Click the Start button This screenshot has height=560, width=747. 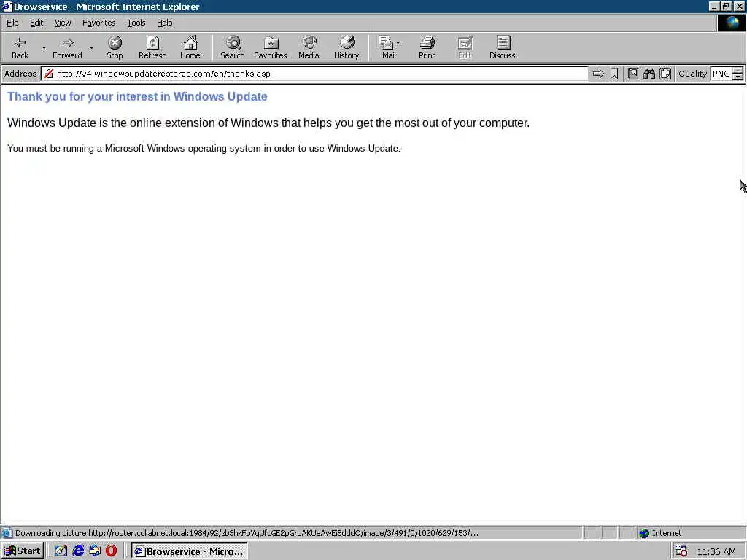coord(23,551)
